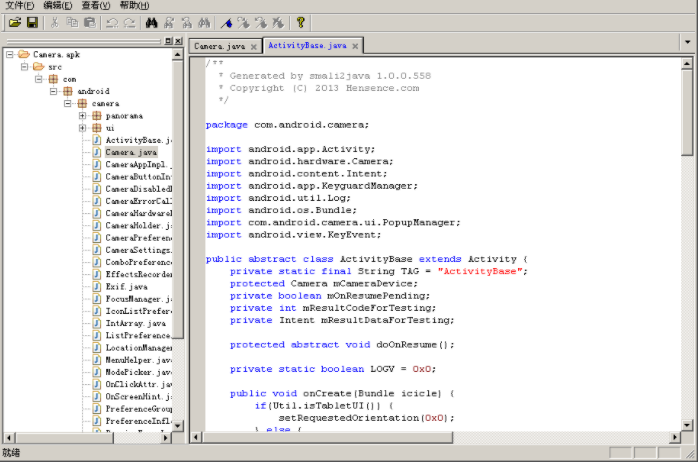Select CameraHolder file in the tree
Viewport: 699px width, 462px height.
138,226
